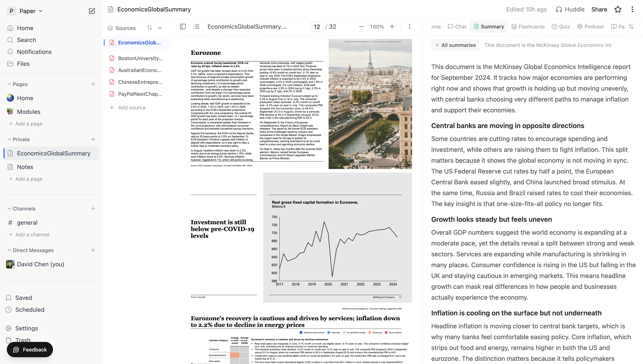Toggle the document outline list icon
The height and width of the screenshot is (364, 643).
[x=196, y=27]
